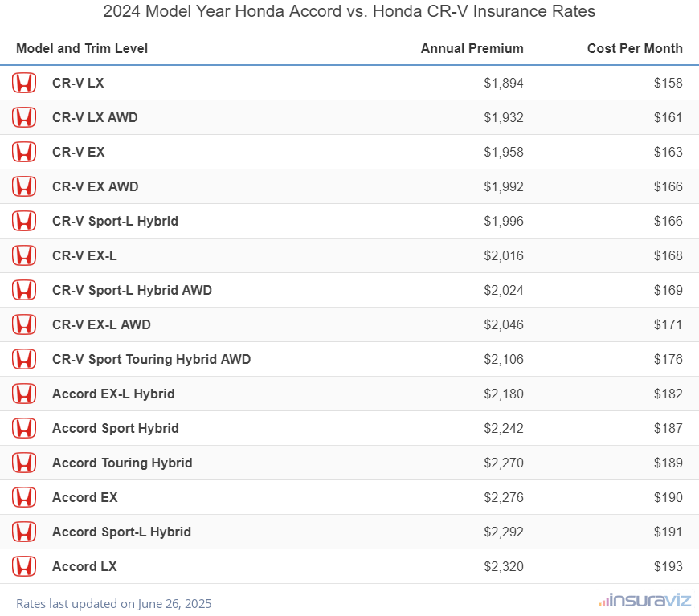Click the Honda logo beside CR-V EX AWD
699x616 pixels.
pyautogui.click(x=24, y=186)
